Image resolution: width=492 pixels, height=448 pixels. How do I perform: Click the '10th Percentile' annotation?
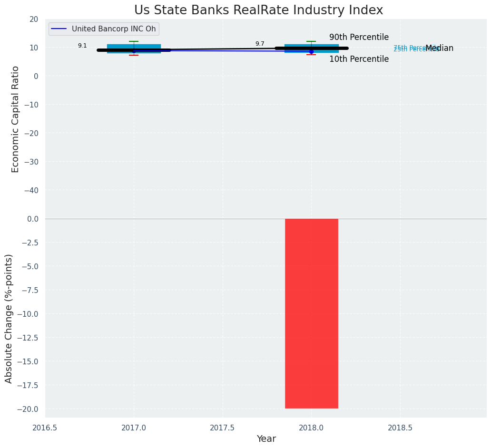pos(359,59)
